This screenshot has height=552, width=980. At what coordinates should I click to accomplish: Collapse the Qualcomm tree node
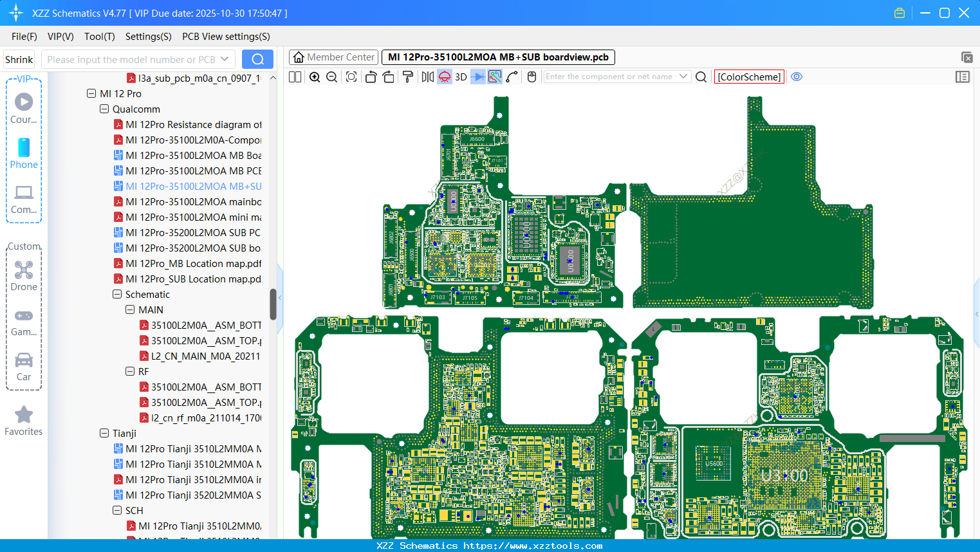104,109
